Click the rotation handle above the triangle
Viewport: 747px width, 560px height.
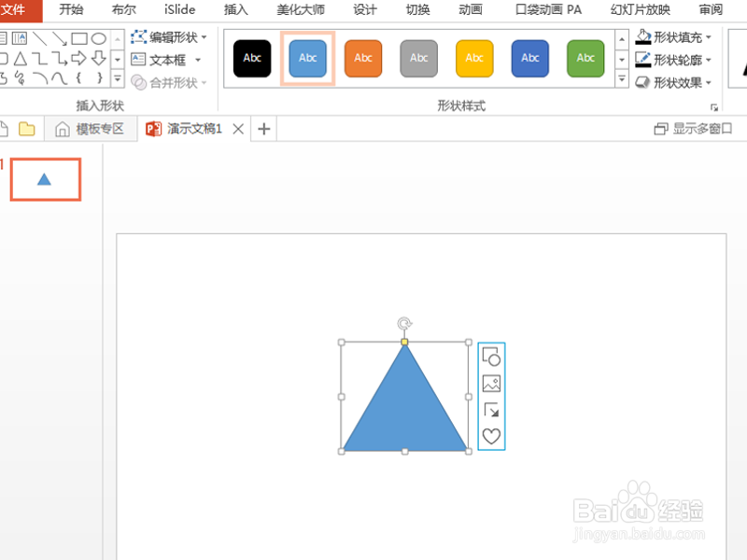[x=404, y=324]
